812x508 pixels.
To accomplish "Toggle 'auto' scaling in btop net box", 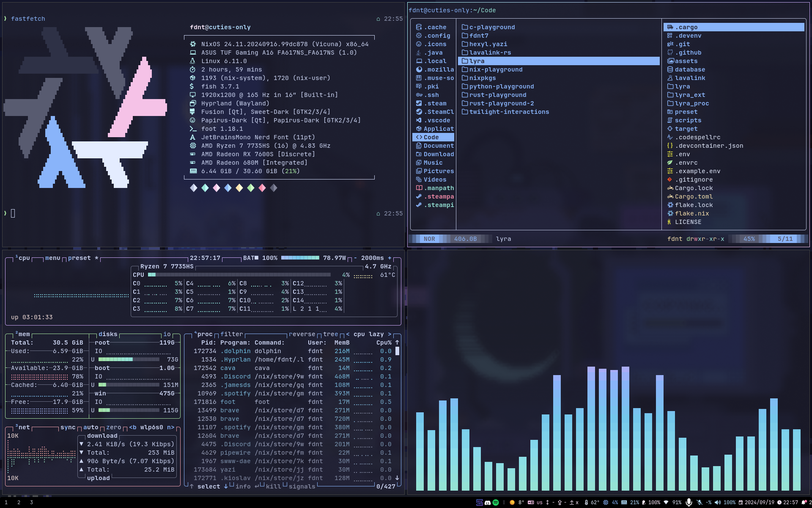I will point(91,427).
